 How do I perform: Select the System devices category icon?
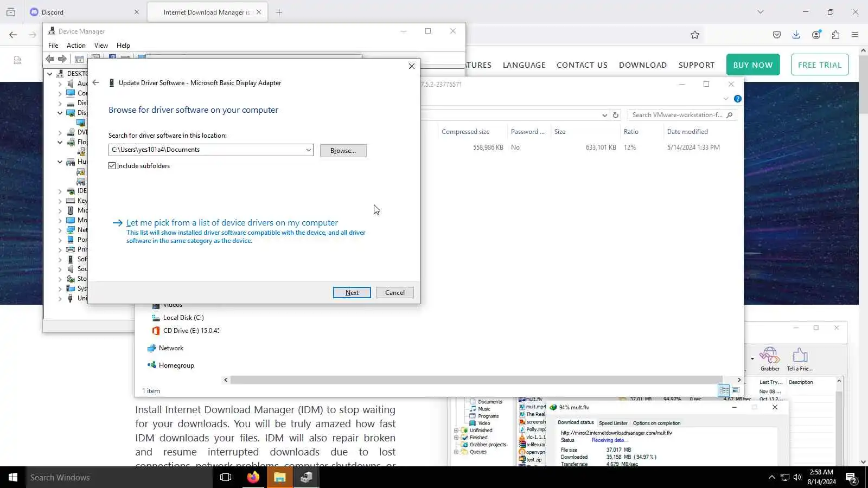point(71,288)
